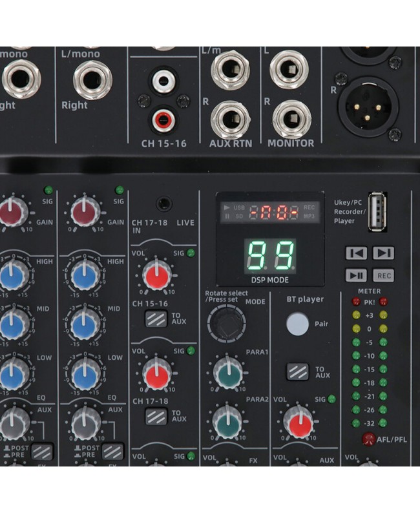Viewport: 420px width, 513px height.
Task: Toggle the CH 15-16 TO AUX switch
Action: click(156, 319)
